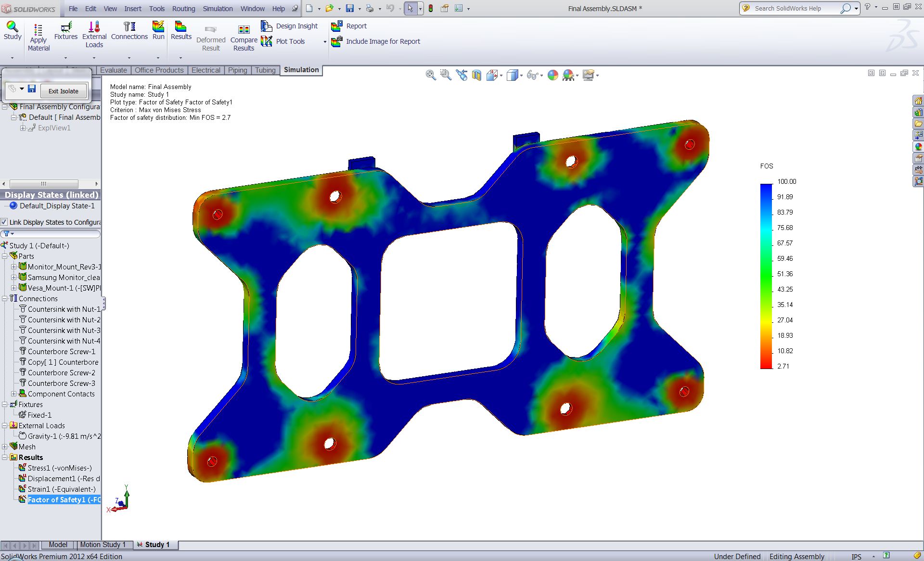The height and width of the screenshot is (561, 924).
Task: Select the Gravity-1 external load
Action: (x=60, y=436)
